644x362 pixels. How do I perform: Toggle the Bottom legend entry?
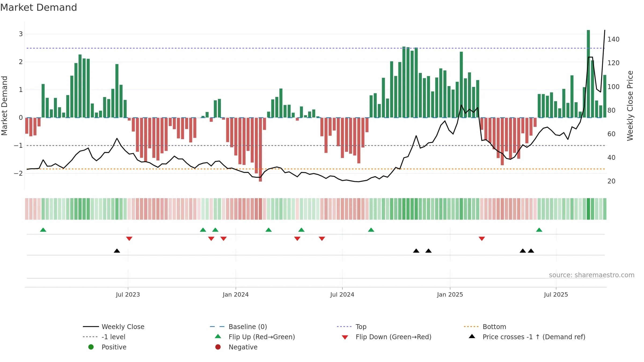coord(485,327)
